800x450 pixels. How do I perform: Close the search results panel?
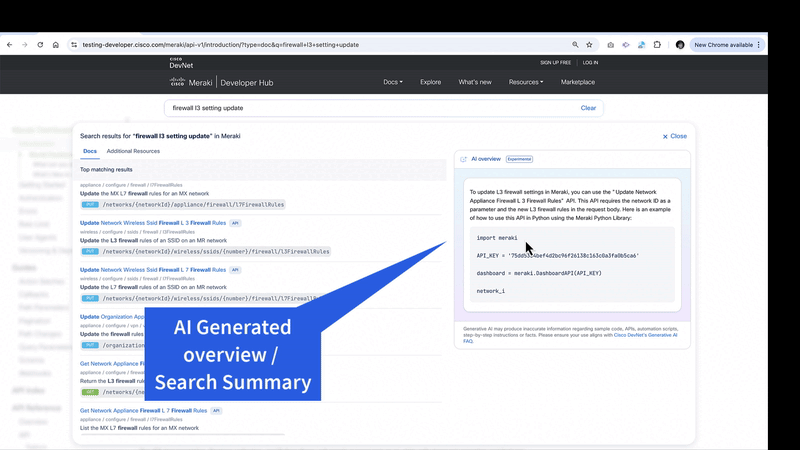675,136
